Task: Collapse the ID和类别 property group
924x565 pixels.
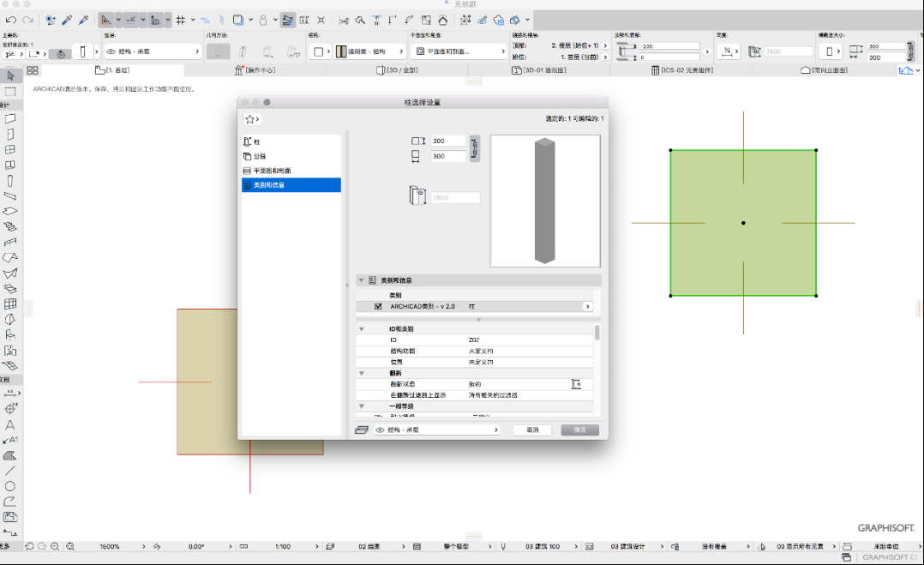Action: pyautogui.click(x=361, y=329)
